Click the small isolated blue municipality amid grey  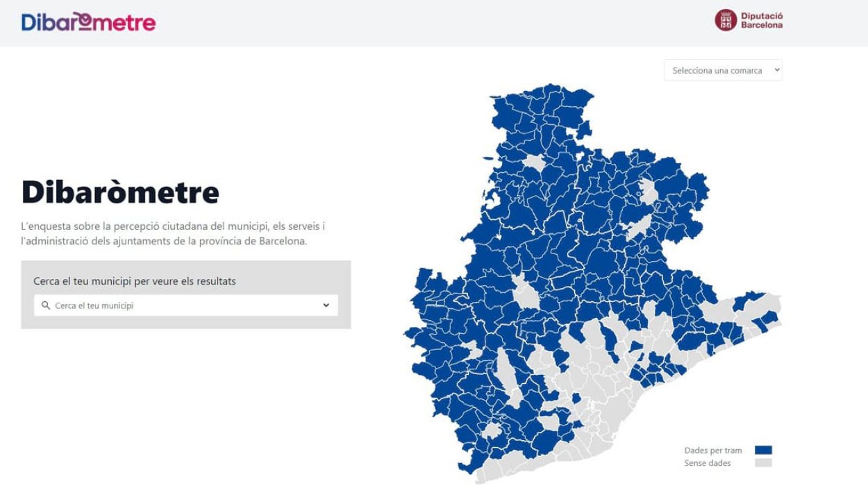click(x=576, y=398)
